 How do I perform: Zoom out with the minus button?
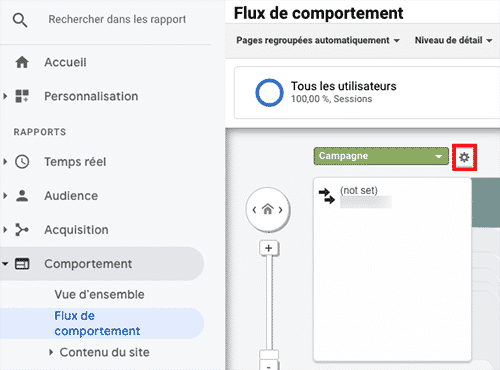tap(269, 366)
